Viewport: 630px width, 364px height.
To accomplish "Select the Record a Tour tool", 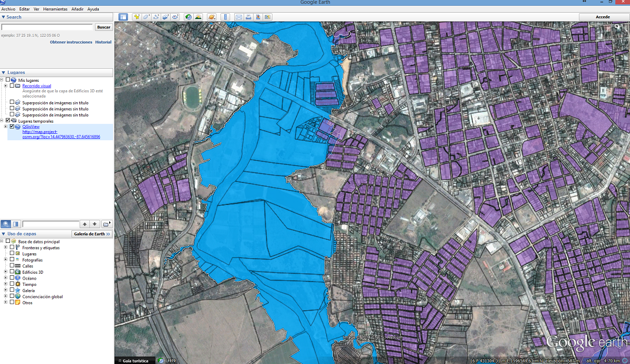I will click(174, 17).
